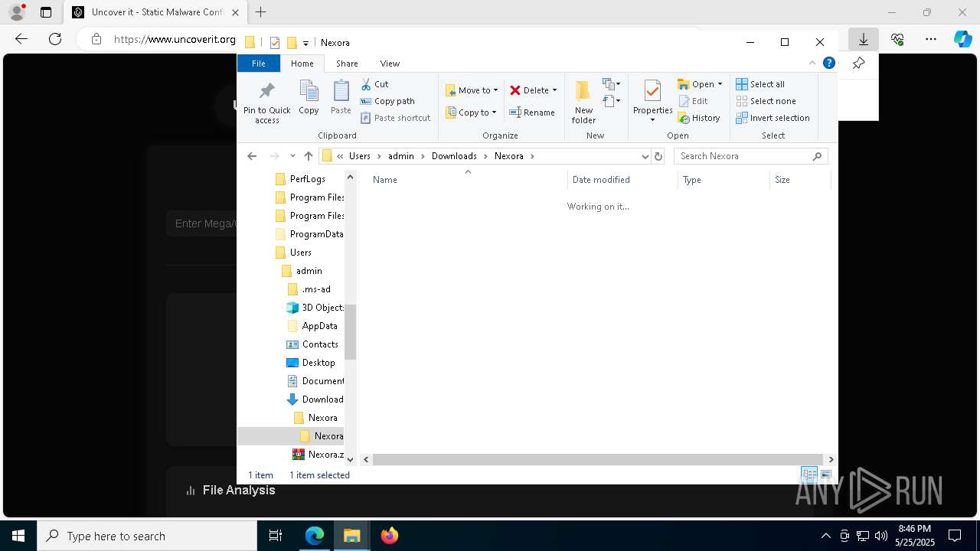Switch to Details view icon
Image resolution: width=980 pixels, height=551 pixels.
[x=809, y=475]
